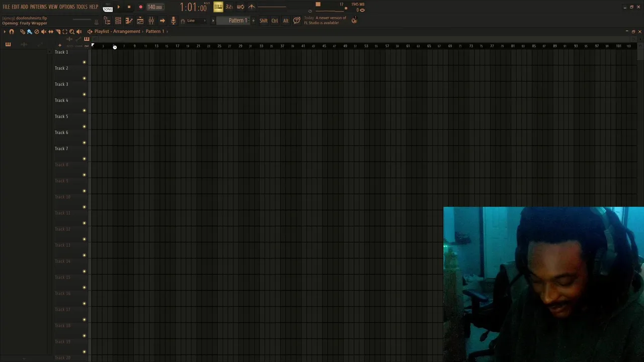Select the Mute tool in playlist
Viewport: 644px width, 362px height.
tap(44, 32)
